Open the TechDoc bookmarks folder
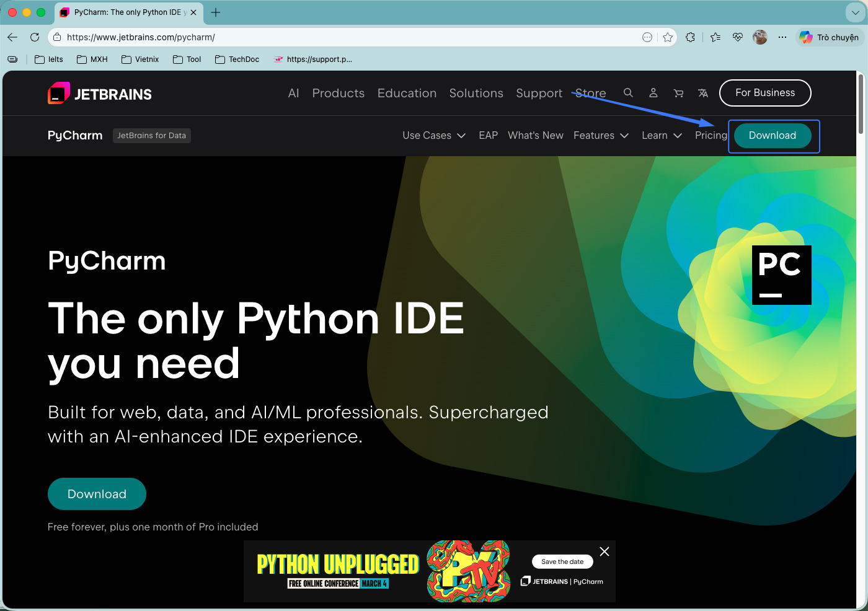 coord(237,59)
